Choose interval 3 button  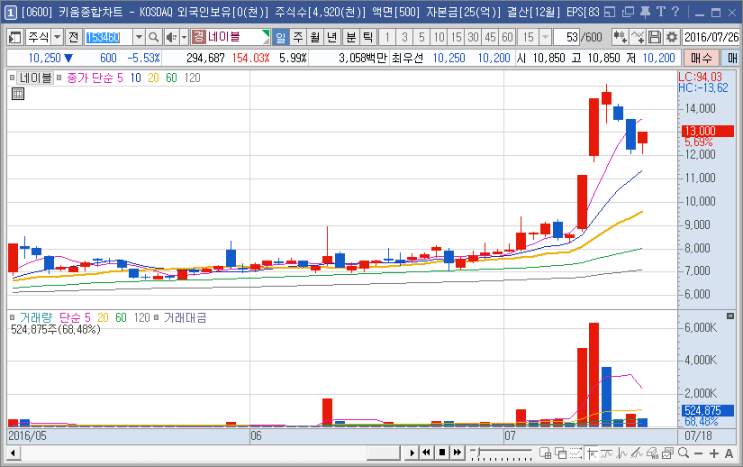(x=404, y=37)
